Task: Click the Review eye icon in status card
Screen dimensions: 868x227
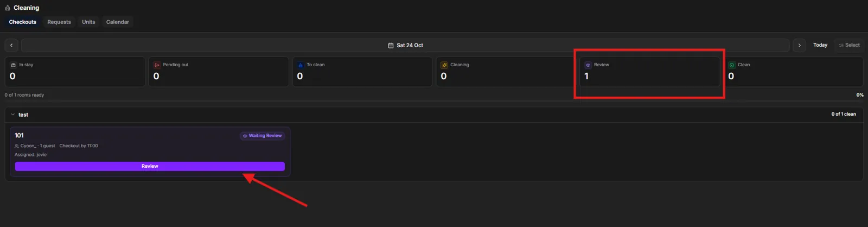Action: pyautogui.click(x=588, y=65)
